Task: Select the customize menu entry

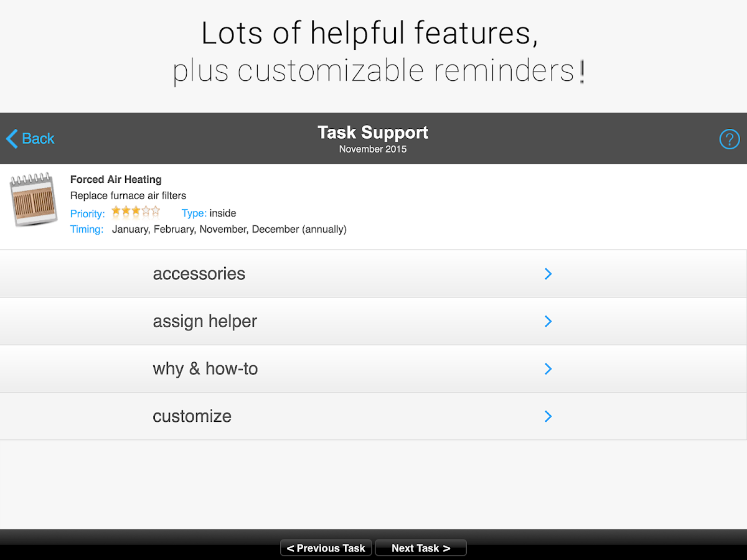Action: click(192, 416)
